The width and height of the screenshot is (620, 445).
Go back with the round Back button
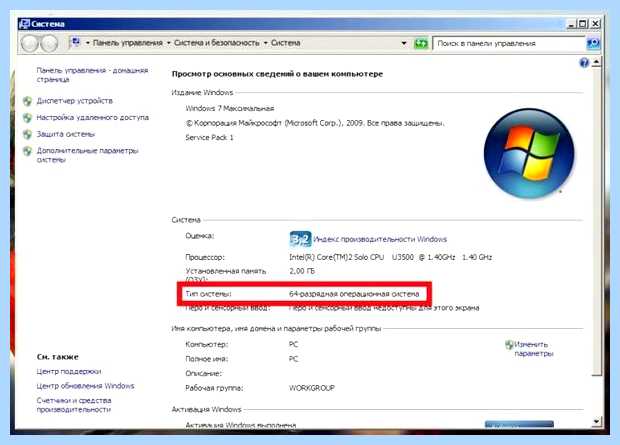(x=29, y=43)
